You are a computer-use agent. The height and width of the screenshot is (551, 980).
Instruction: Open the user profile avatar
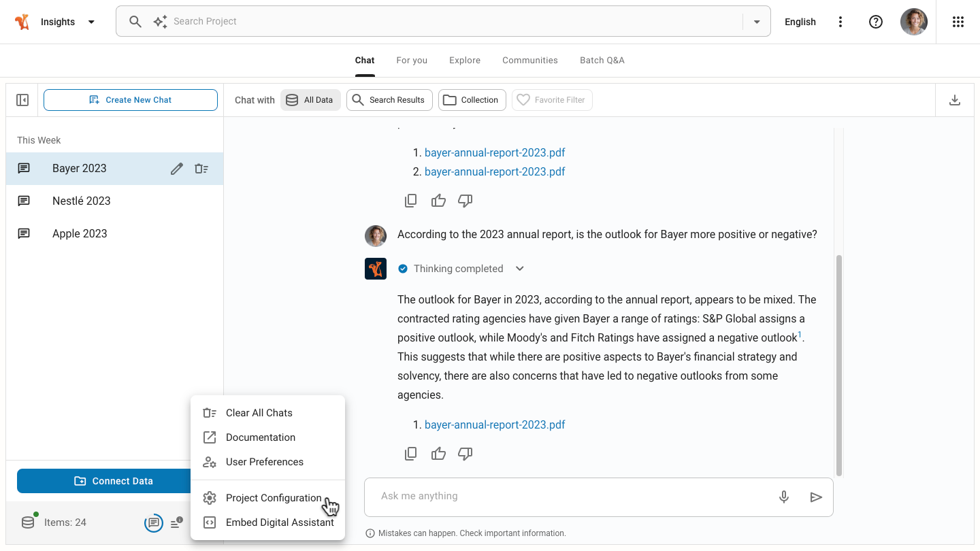click(x=914, y=22)
